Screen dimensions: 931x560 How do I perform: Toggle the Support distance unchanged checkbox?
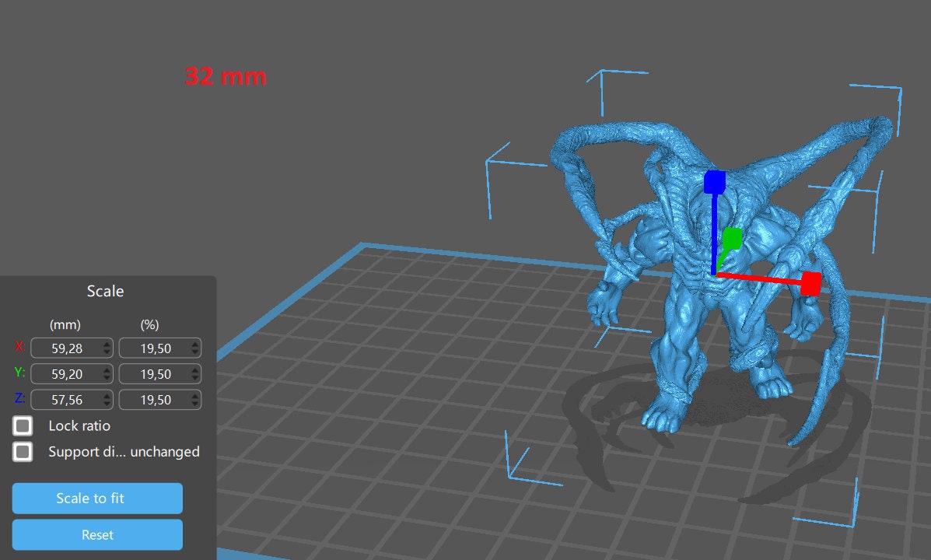(x=23, y=452)
